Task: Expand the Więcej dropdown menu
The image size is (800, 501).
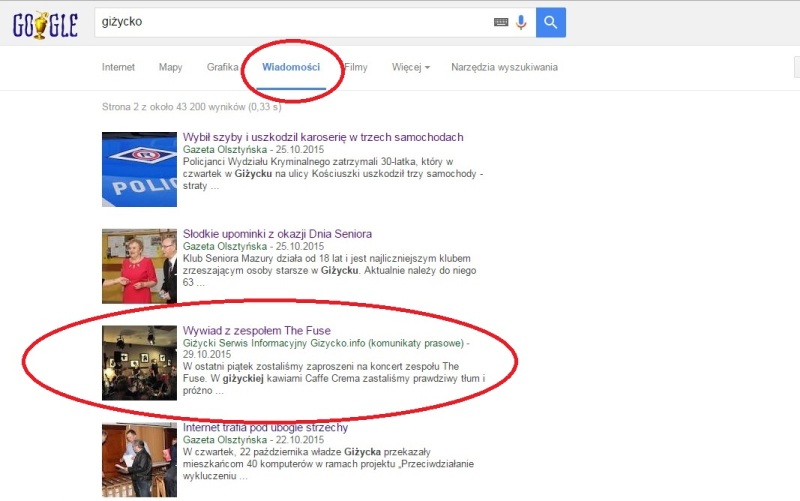Action: click(411, 67)
